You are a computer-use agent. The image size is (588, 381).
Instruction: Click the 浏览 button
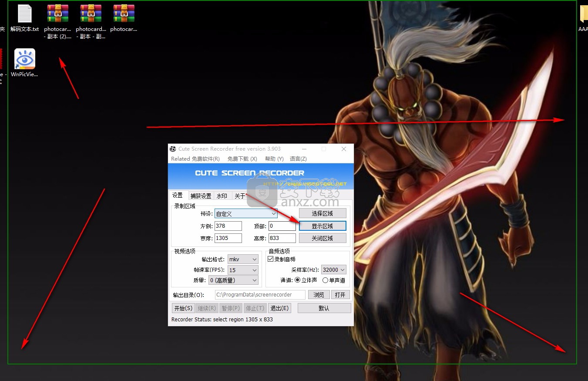pyautogui.click(x=319, y=295)
